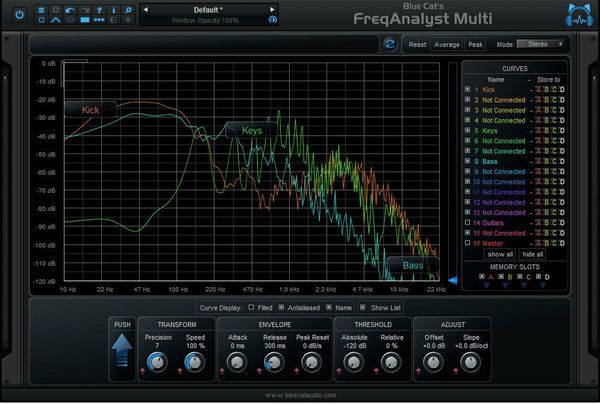Open memory slot C dropdown arrow
The height and width of the screenshot is (404, 600).
[x=524, y=285]
